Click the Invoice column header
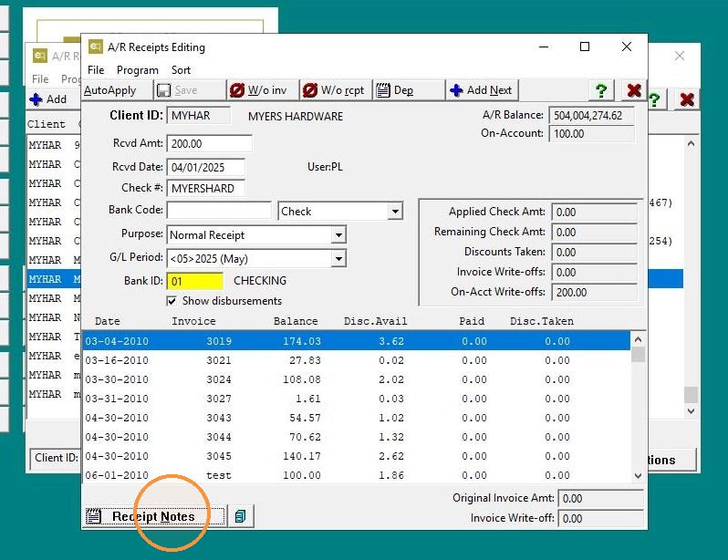This screenshot has height=560, width=728. click(x=193, y=321)
